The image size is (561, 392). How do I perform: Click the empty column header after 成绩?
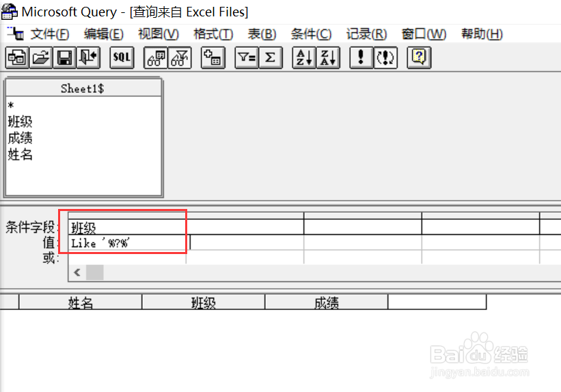[x=437, y=303]
